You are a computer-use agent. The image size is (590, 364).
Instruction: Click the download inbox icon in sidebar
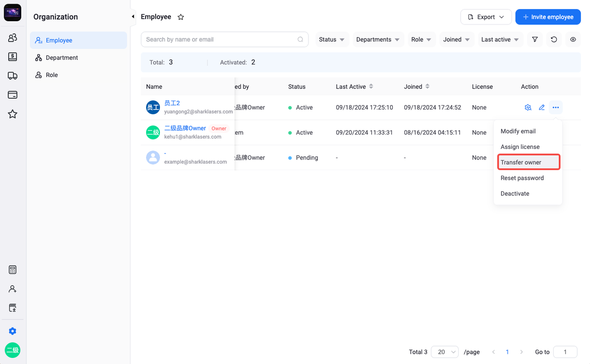point(12,308)
